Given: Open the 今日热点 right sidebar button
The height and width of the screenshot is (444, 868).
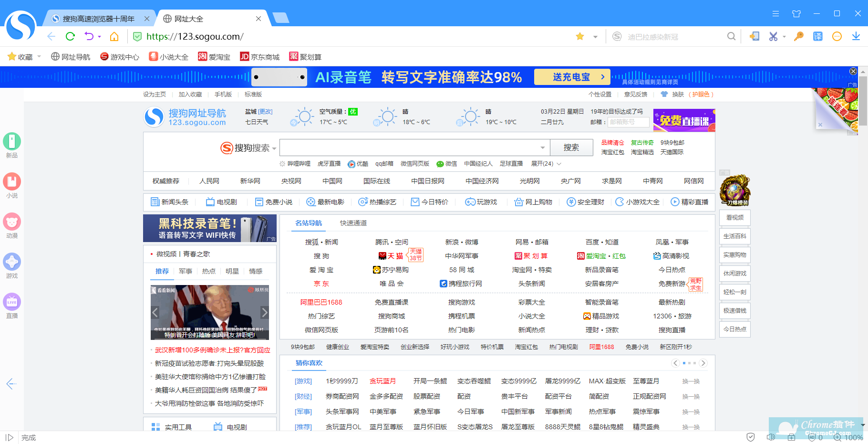Looking at the screenshot, I should click(735, 329).
